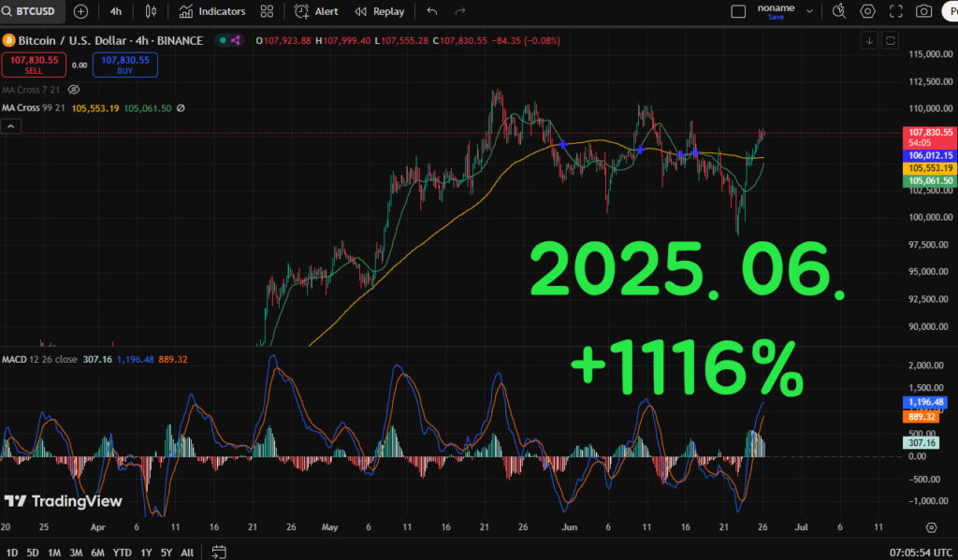Image resolution: width=958 pixels, height=560 pixels.
Task: Click the Bitcoin symbol logo icon
Action: (x=8, y=40)
